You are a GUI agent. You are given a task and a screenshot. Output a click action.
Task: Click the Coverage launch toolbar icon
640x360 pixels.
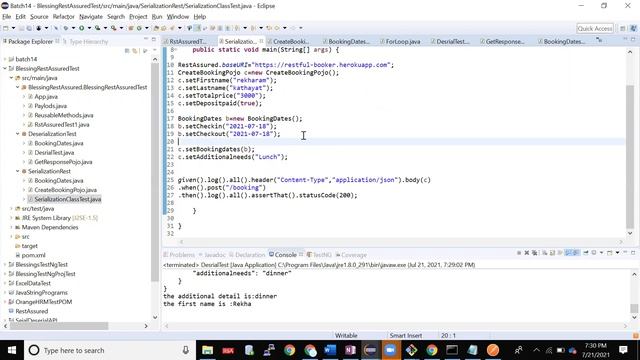coord(98,28)
